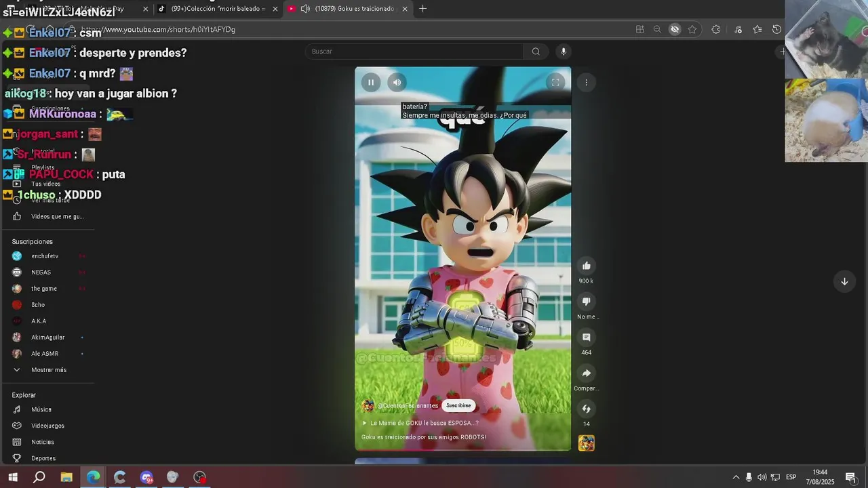Open the Windows Start menu
Viewport: 868px width, 488px height.
tap(12, 477)
